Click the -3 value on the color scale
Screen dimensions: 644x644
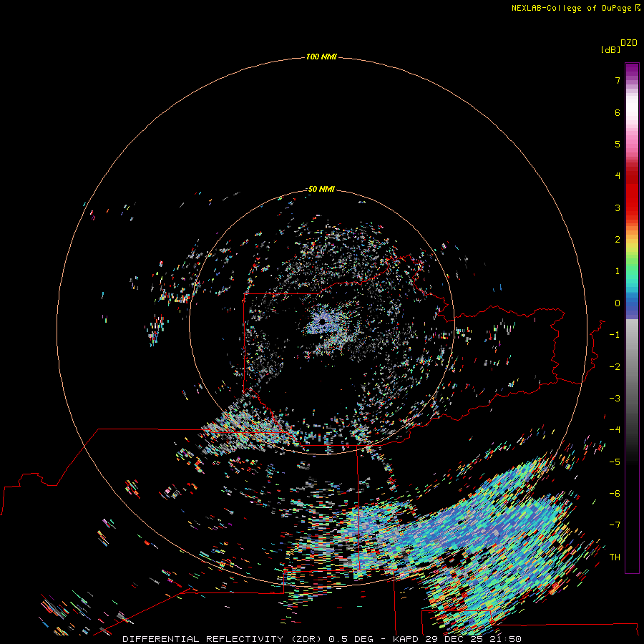tap(615, 399)
